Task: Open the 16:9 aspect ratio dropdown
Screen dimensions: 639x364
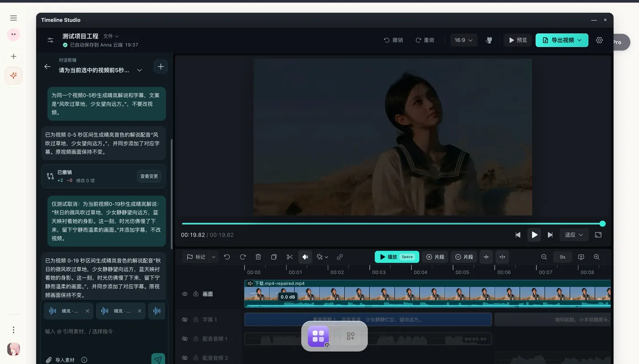Action: (464, 40)
